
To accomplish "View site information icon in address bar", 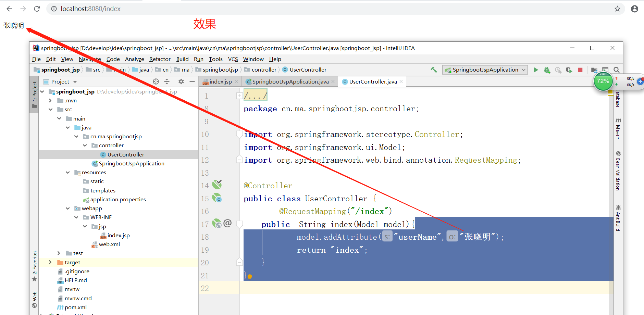I will coord(54,9).
